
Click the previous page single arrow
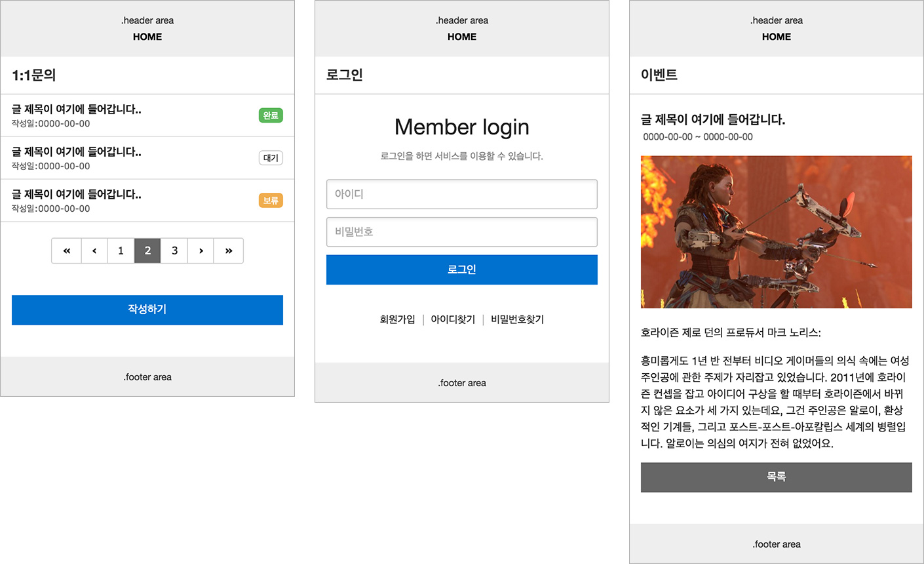[94, 251]
